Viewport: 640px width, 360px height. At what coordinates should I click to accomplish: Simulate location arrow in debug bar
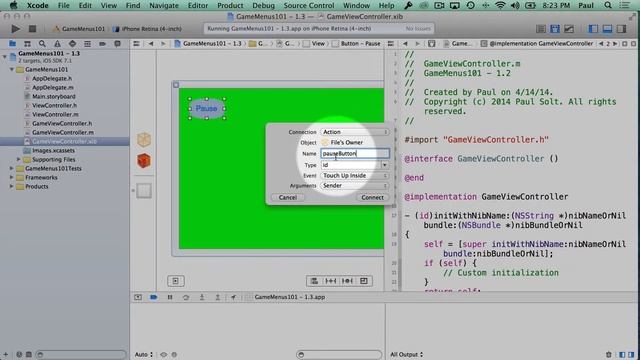[233, 297]
